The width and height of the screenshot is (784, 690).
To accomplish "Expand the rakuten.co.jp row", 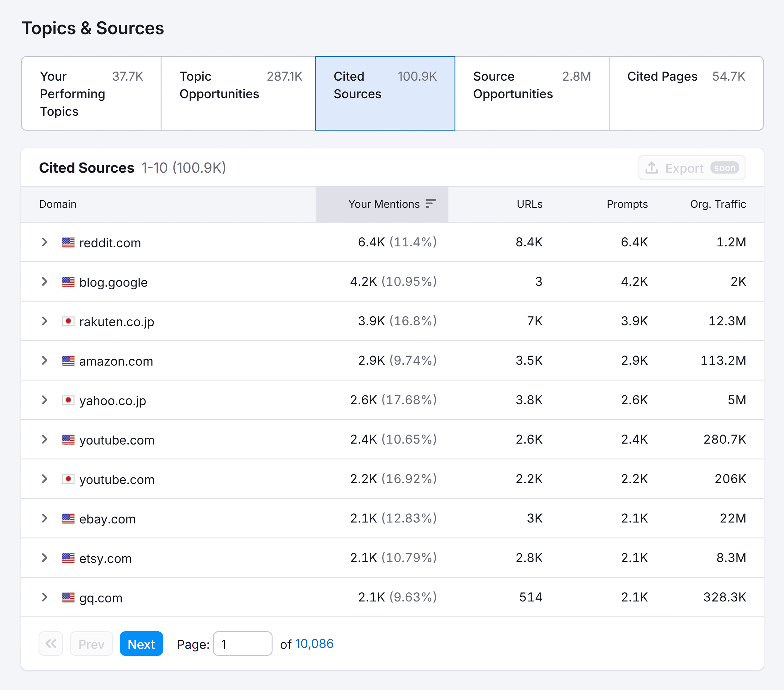I will [44, 321].
